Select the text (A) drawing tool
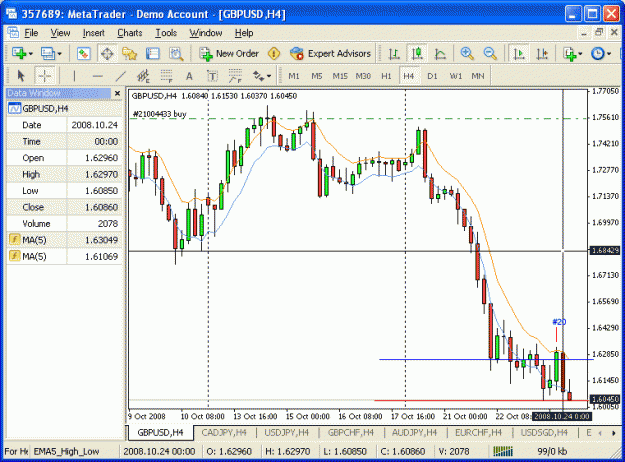The height and width of the screenshot is (462, 625). point(189,76)
